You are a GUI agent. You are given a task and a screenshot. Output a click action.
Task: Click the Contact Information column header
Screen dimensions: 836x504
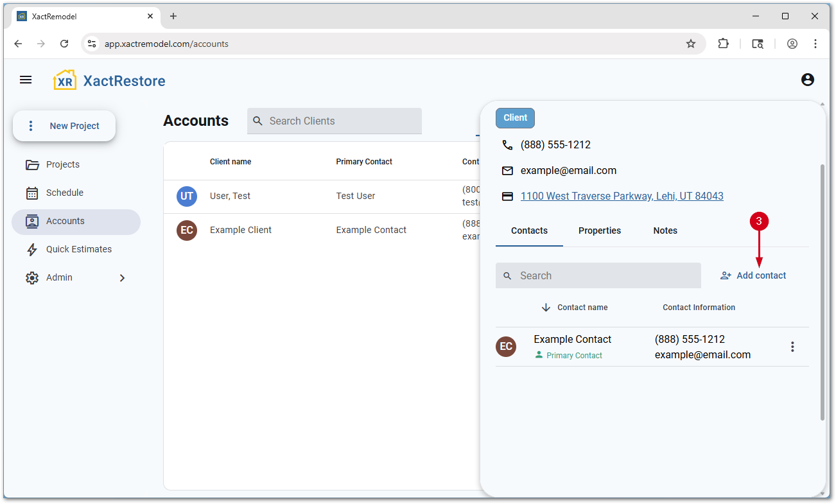click(x=699, y=308)
